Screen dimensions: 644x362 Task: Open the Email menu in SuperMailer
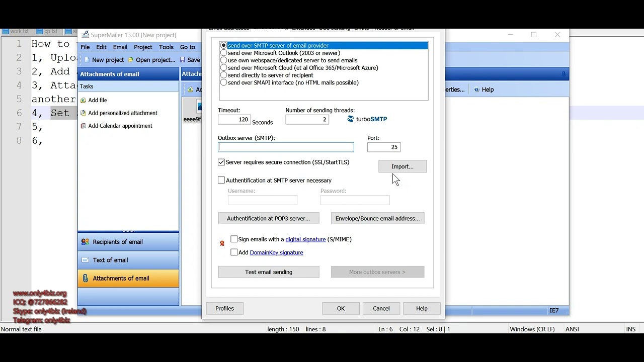pos(120,47)
